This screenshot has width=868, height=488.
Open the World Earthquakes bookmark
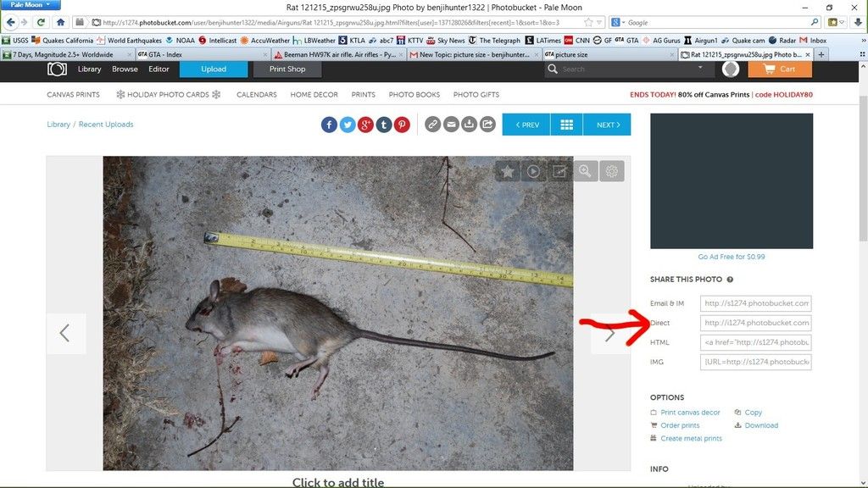click(129, 41)
